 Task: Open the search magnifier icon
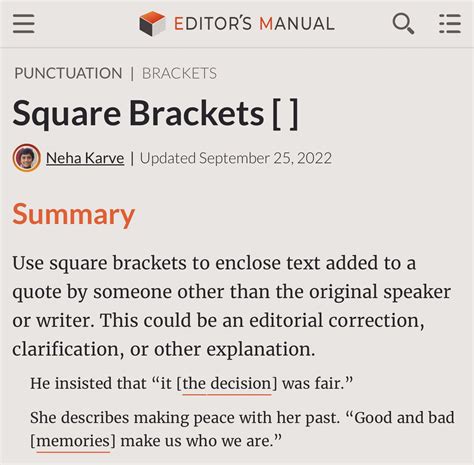[x=403, y=24]
